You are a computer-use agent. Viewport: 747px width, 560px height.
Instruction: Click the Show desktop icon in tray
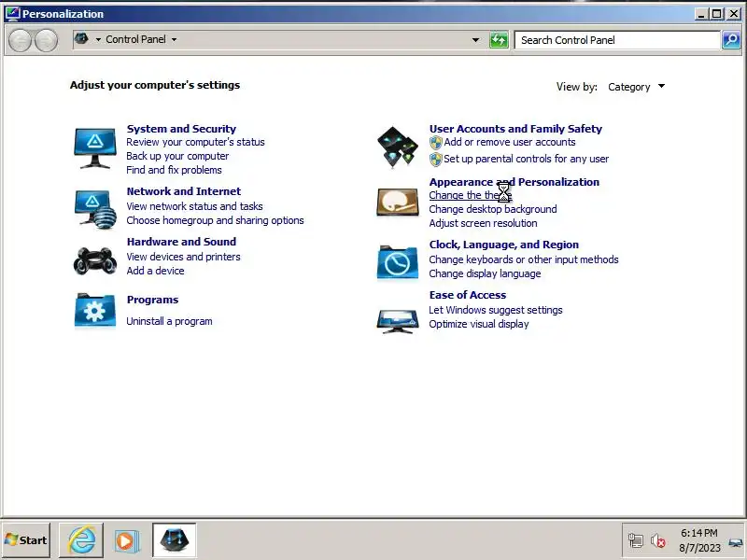point(736,541)
